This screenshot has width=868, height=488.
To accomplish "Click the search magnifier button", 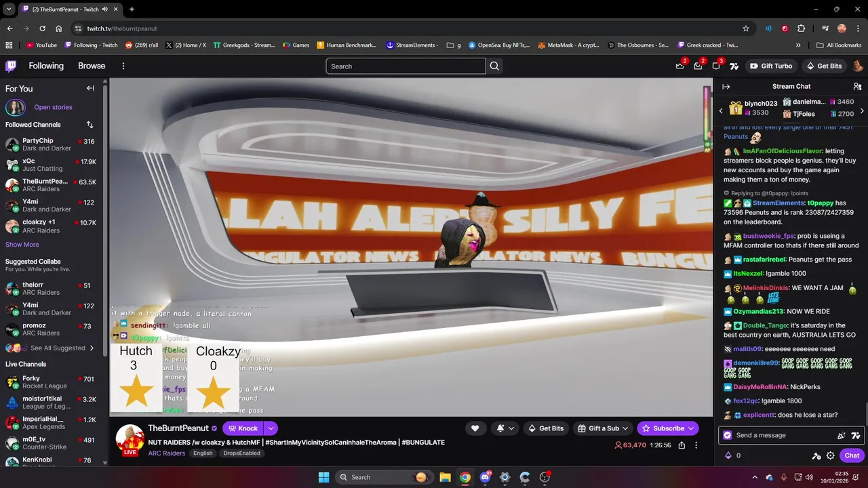I will (494, 66).
